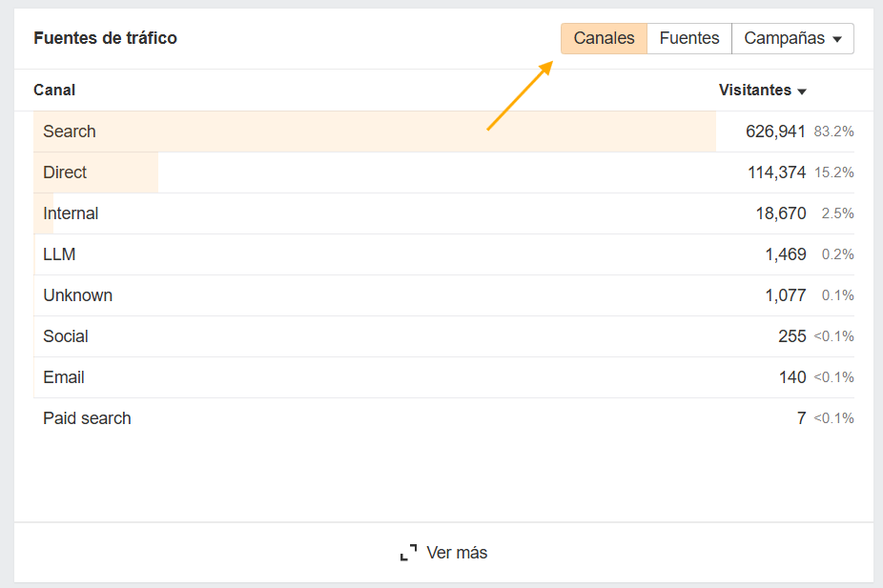The image size is (883, 588).
Task: Select the Direct channel row
Action: pyautogui.click(x=65, y=172)
